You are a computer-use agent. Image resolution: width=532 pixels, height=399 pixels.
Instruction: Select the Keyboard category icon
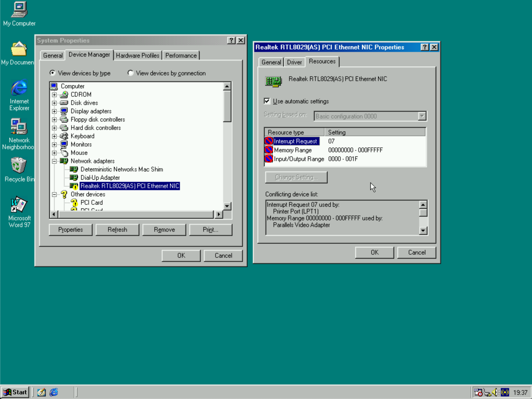coord(64,136)
